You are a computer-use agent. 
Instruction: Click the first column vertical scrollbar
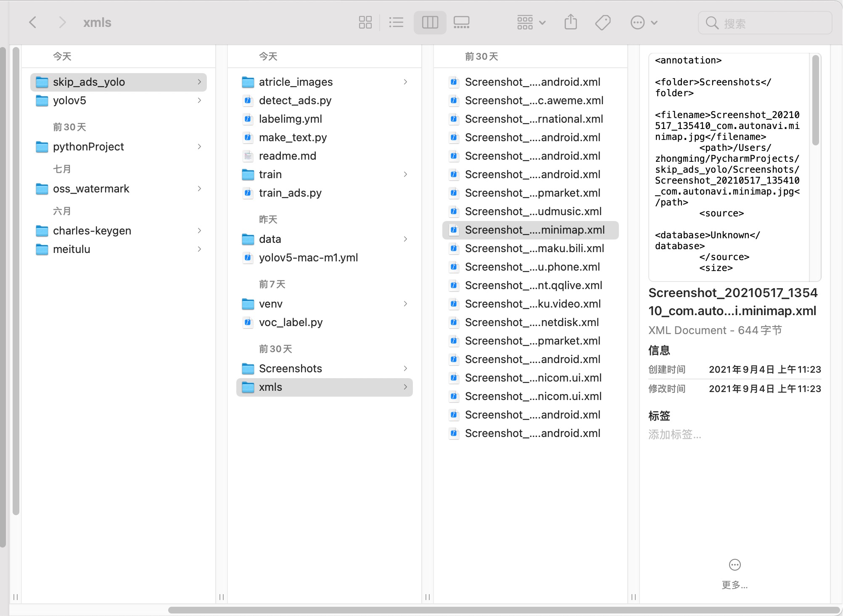point(16,281)
